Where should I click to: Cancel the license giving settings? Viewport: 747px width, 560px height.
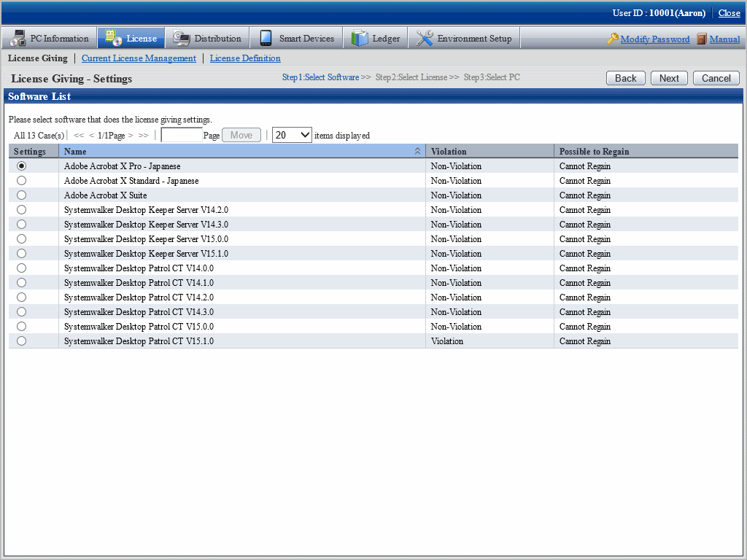pos(716,78)
